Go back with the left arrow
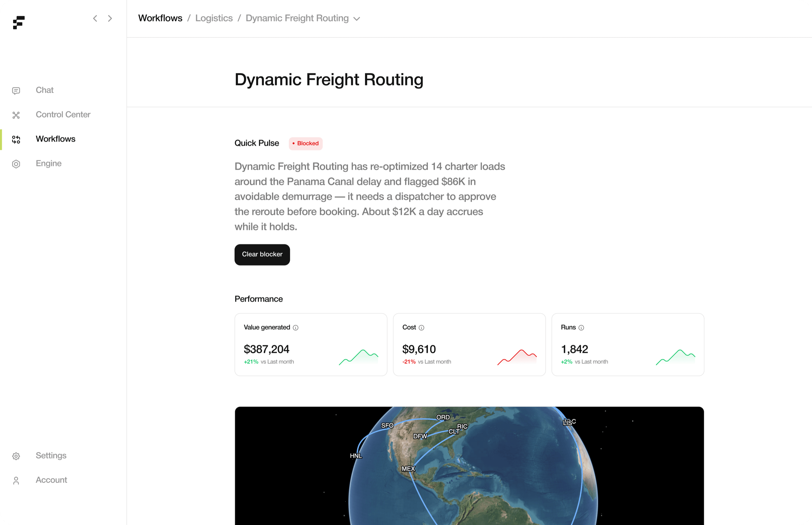 95,18
